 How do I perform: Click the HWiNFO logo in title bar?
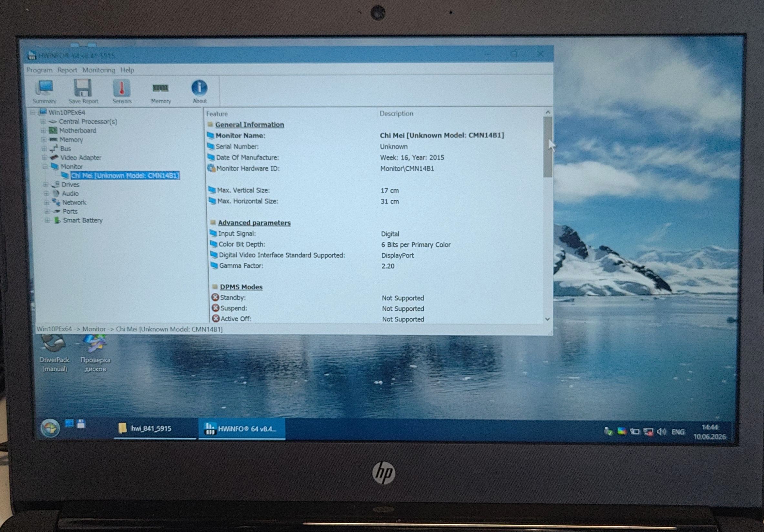32,55
